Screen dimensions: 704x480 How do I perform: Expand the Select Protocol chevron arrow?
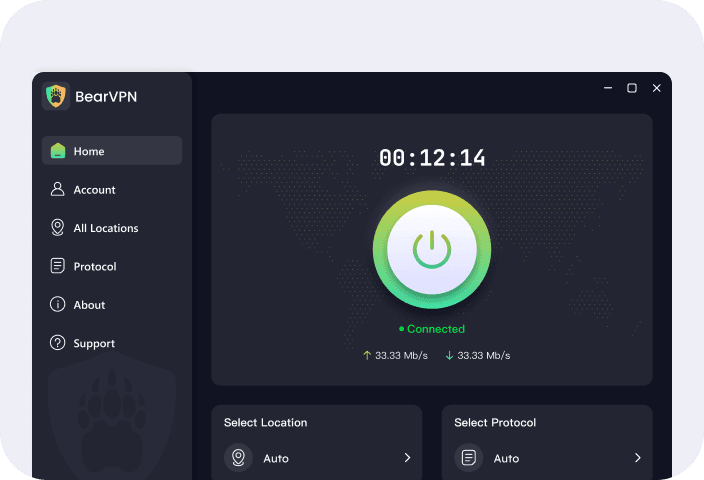(637, 458)
